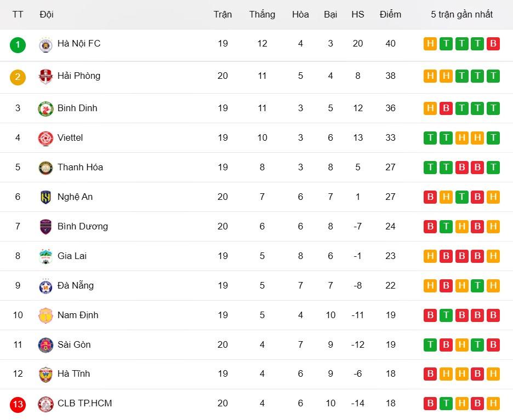This screenshot has height=420, width=513.
Task: Click Hà Nội FC's red B last-match badge
Action: (493, 44)
